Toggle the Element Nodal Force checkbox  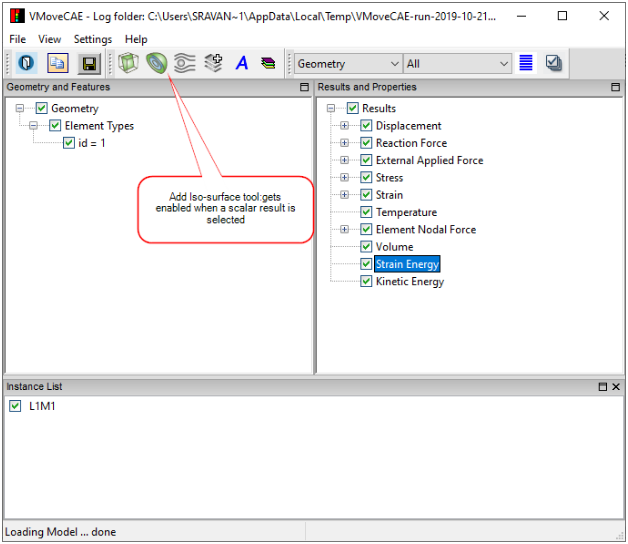pos(366,229)
